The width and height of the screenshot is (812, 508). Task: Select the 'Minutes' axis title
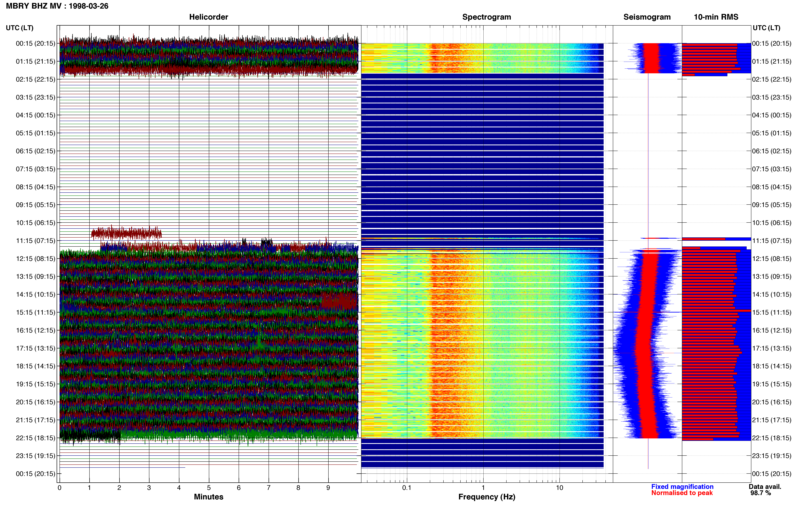tap(209, 497)
